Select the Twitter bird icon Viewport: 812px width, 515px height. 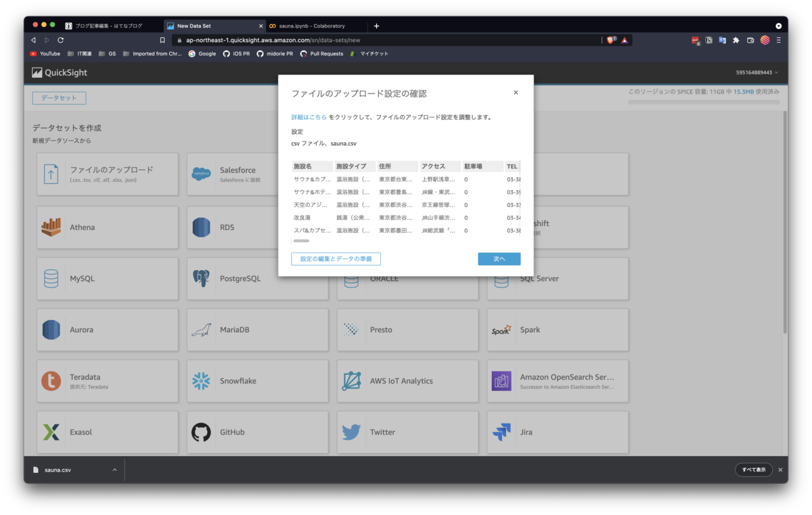(351, 432)
